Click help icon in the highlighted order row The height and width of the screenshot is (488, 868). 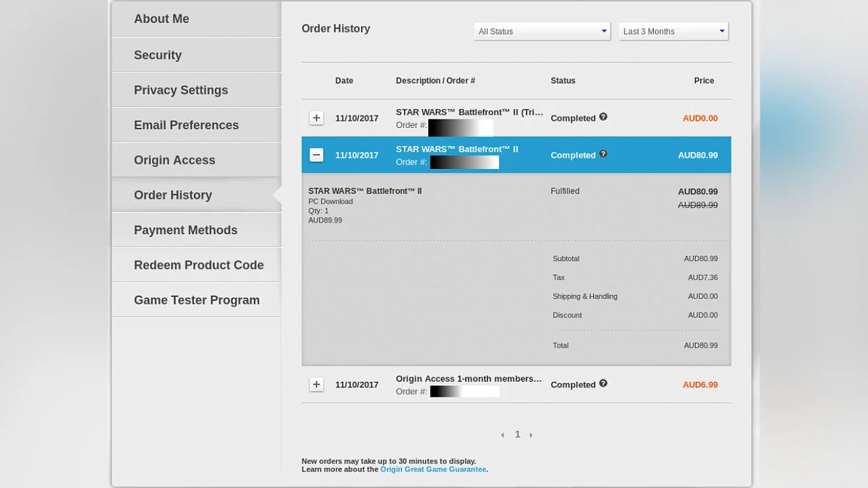coord(603,154)
